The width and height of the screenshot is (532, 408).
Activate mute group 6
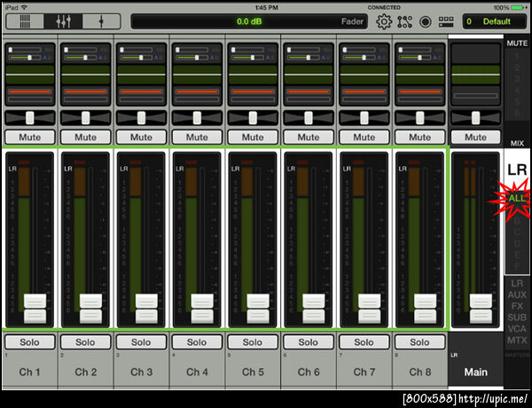(517, 113)
